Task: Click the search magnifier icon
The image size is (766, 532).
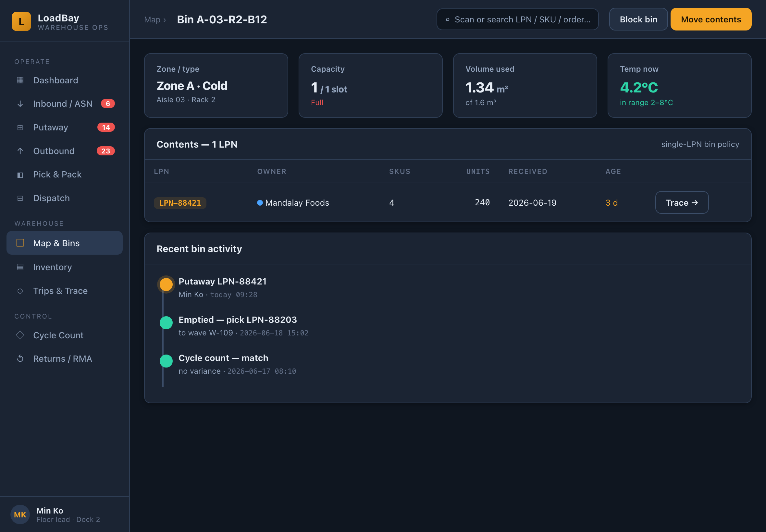Action: (448, 20)
